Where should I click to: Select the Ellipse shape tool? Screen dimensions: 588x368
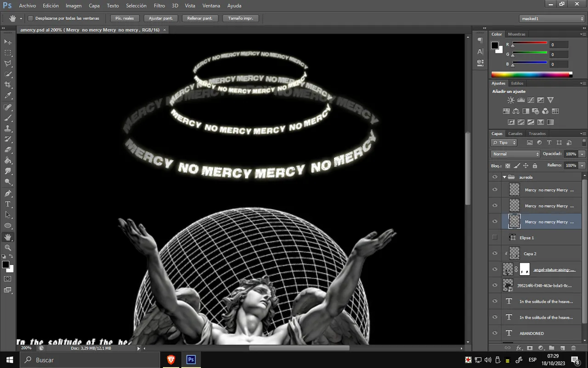click(8, 226)
